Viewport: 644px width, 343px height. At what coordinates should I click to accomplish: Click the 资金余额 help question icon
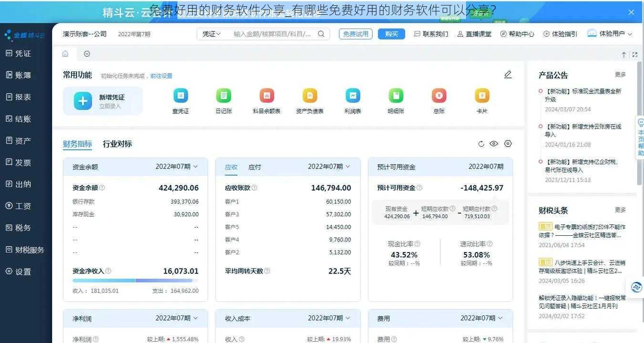[102, 188]
